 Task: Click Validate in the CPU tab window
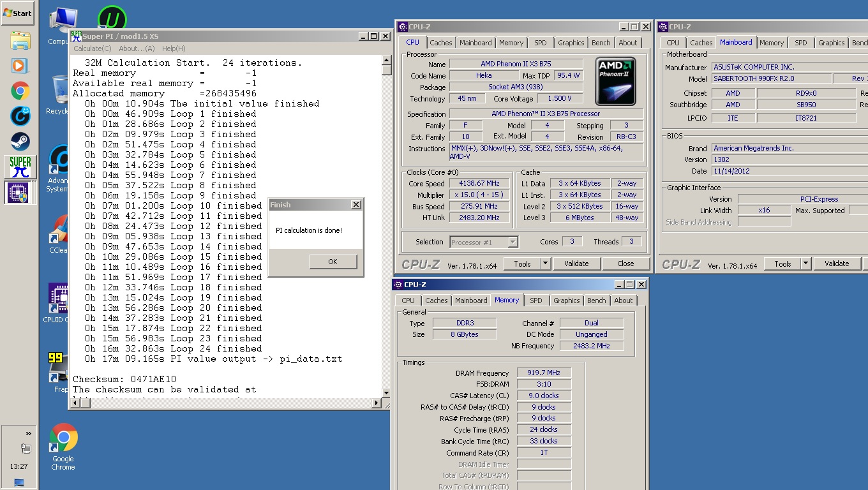(x=576, y=264)
